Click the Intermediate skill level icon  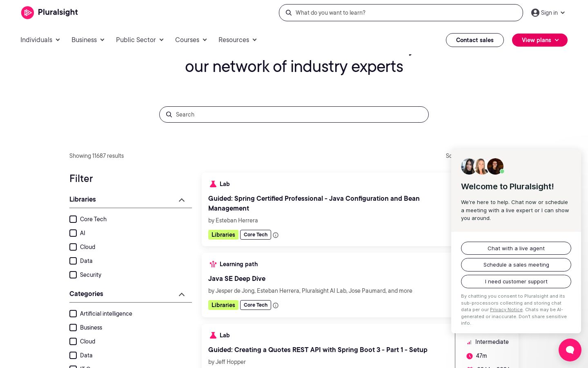[x=470, y=342]
